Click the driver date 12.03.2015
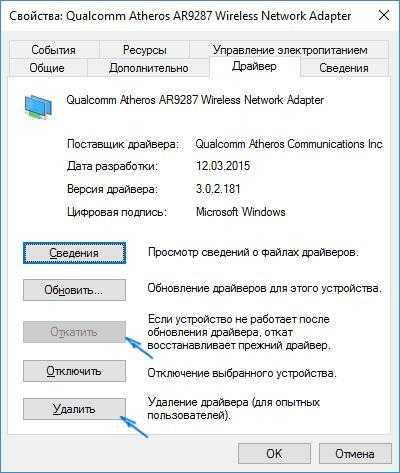 (223, 166)
